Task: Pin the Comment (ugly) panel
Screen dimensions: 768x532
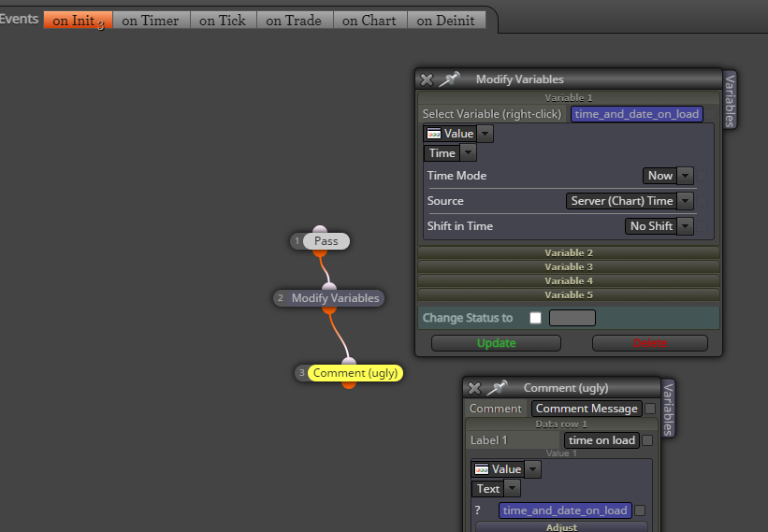Action: coord(497,388)
